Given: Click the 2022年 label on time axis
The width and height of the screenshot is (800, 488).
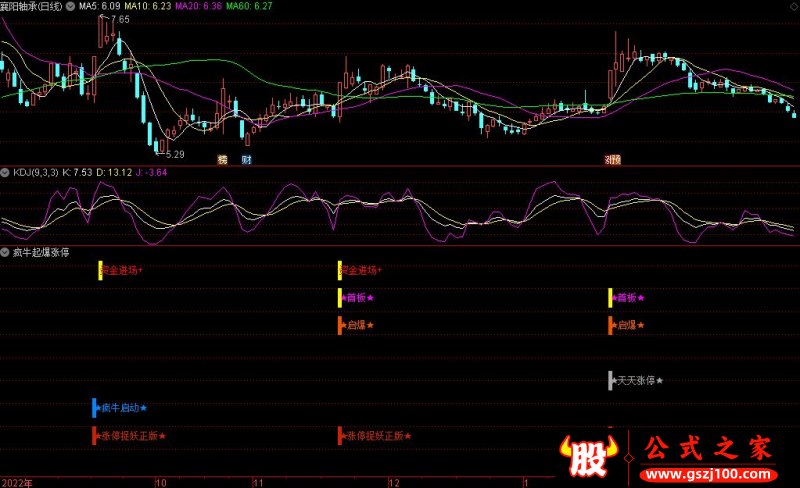Looking at the screenshot, I should [x=16, y=481].
